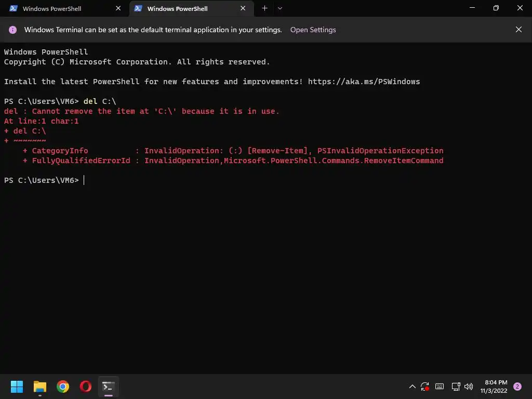532x399 pixels.
Task: Click the aka.ms/PSWindows URL text
Action: click(x=364, y=82)
